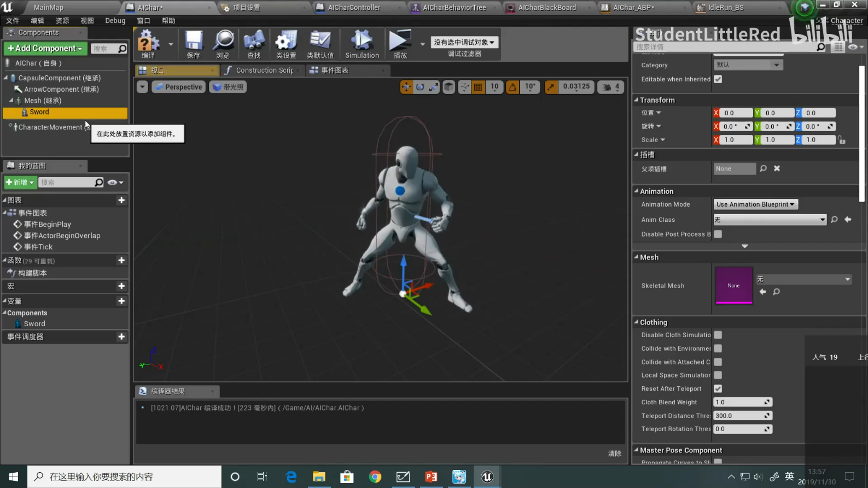The image size is (868, 488).
Task: Click the Save (保存) toolbar icon
Action: pos(194,44)
